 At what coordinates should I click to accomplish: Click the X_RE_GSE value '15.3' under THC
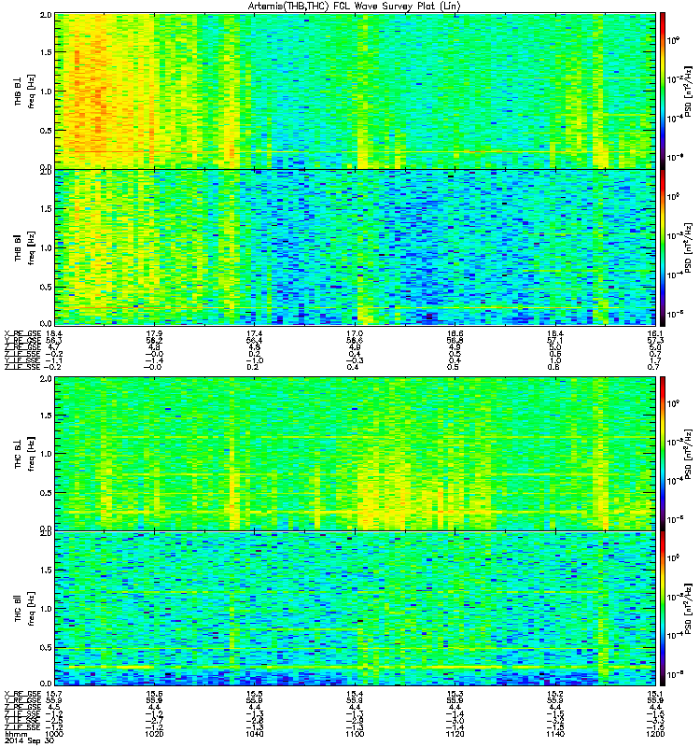[455, 693]
